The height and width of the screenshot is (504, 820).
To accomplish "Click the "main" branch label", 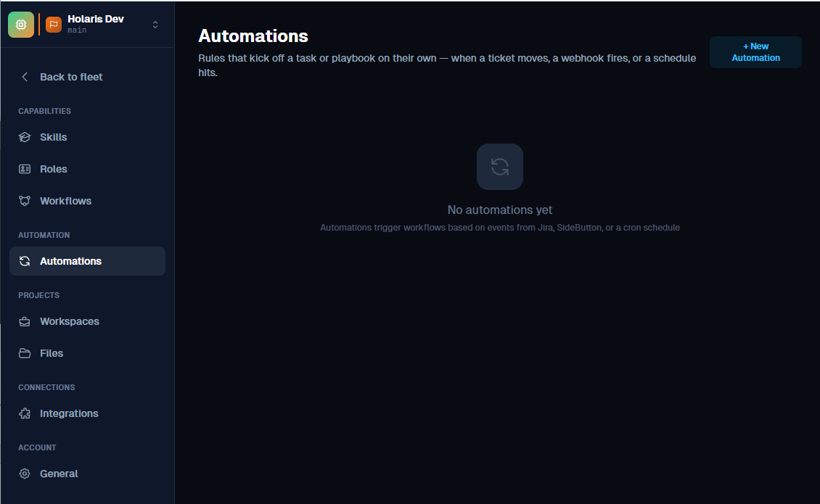I will point(77,30).
